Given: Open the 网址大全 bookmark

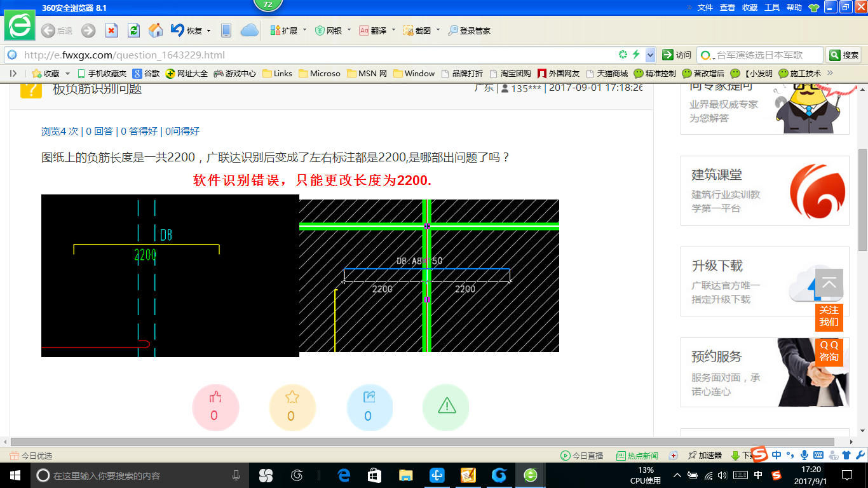Looking at the screenshot, I should (186, 74).
